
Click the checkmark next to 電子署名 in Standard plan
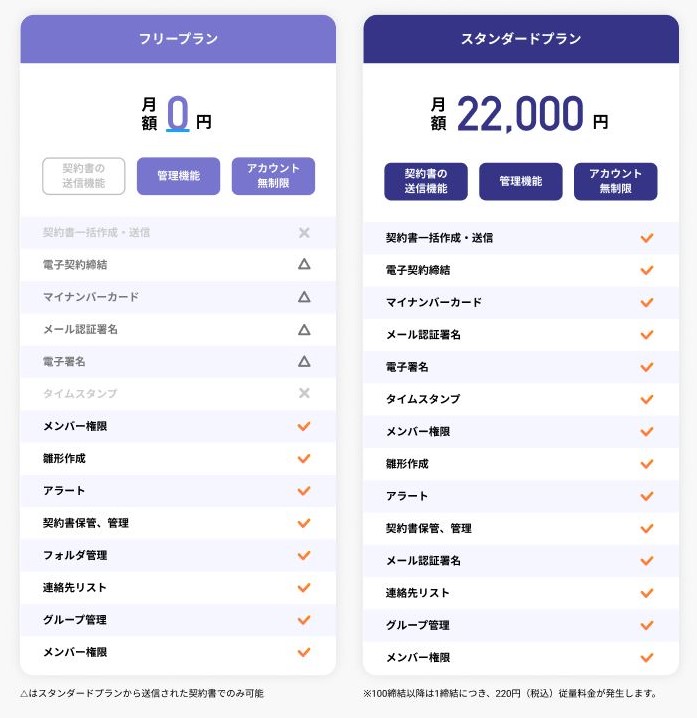click(x=647, y=367)
